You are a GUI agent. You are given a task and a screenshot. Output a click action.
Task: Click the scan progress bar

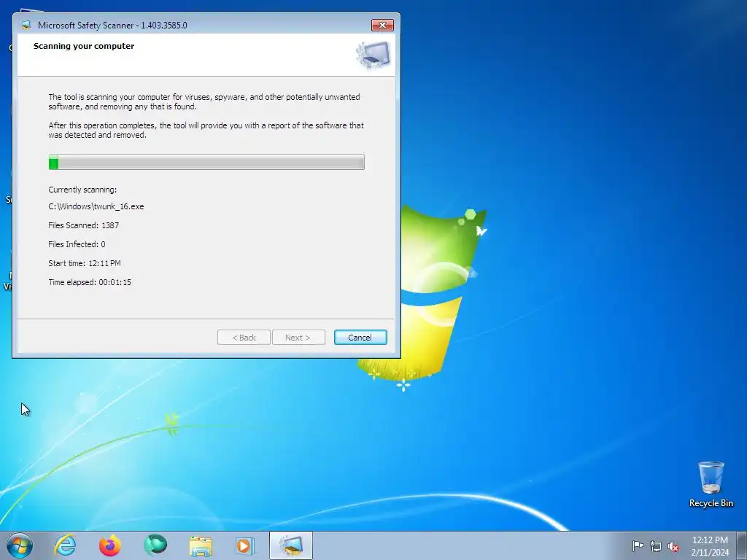pos(206,162)
